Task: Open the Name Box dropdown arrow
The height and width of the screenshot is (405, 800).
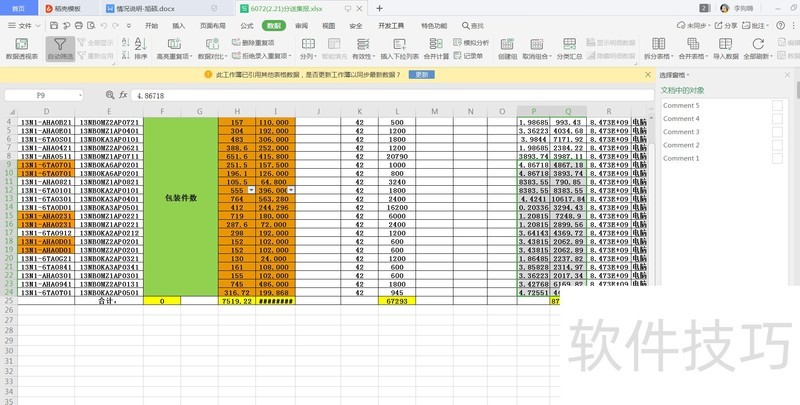Action: point(80,95)
